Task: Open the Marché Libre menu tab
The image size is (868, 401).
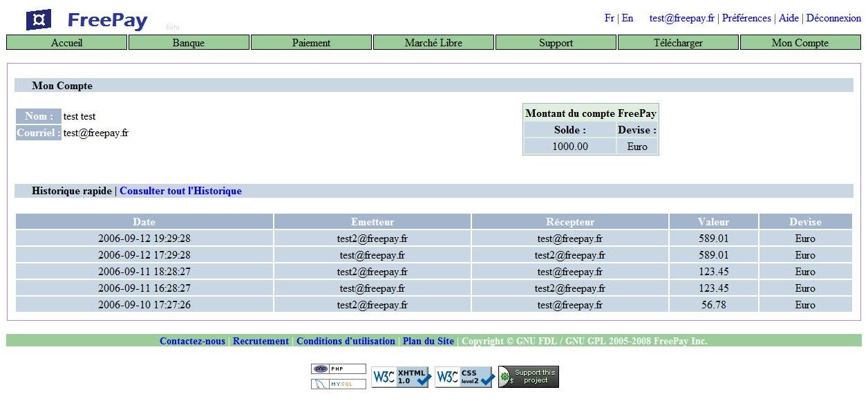Action: coord(433,43)
